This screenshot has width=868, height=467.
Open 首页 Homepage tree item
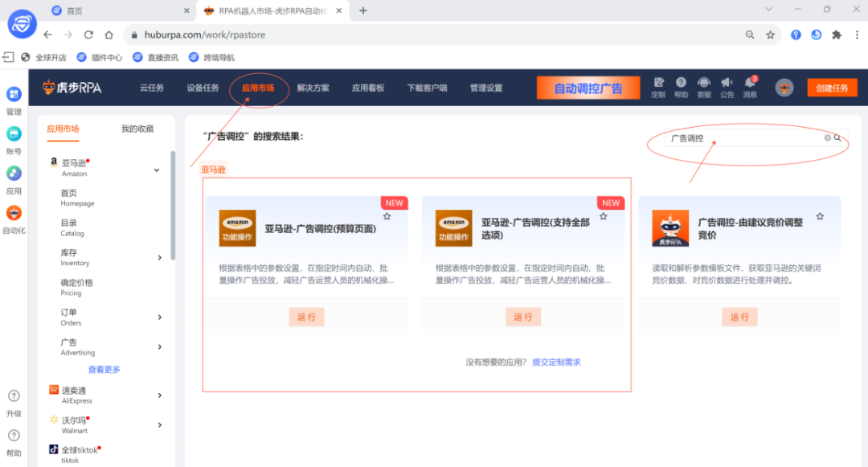tap(77, 198)
